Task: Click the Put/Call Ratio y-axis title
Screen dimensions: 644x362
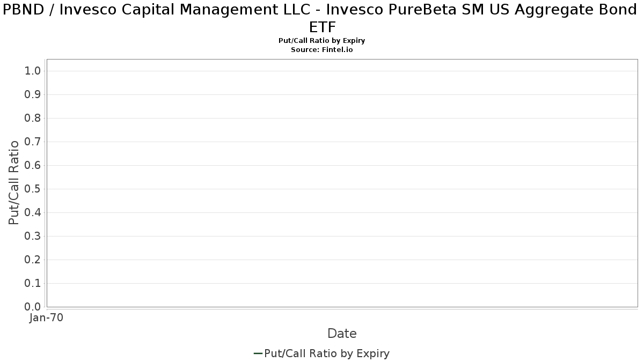Action: coord(14,182)
